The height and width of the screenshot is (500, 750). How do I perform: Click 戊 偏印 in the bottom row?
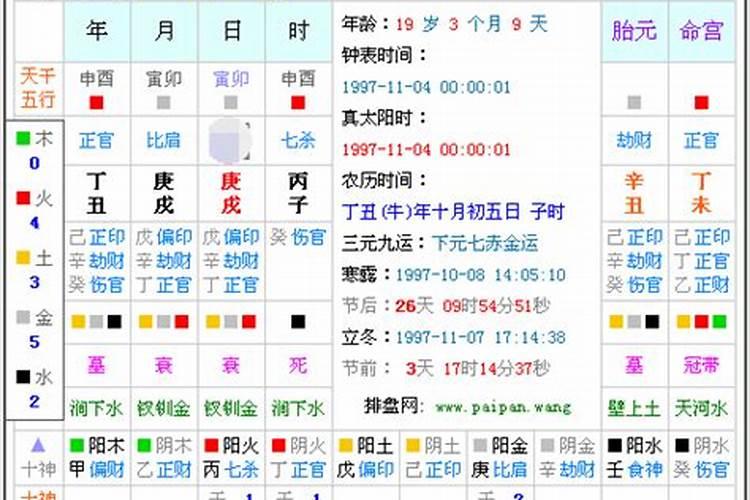click(x=365, y=469)
